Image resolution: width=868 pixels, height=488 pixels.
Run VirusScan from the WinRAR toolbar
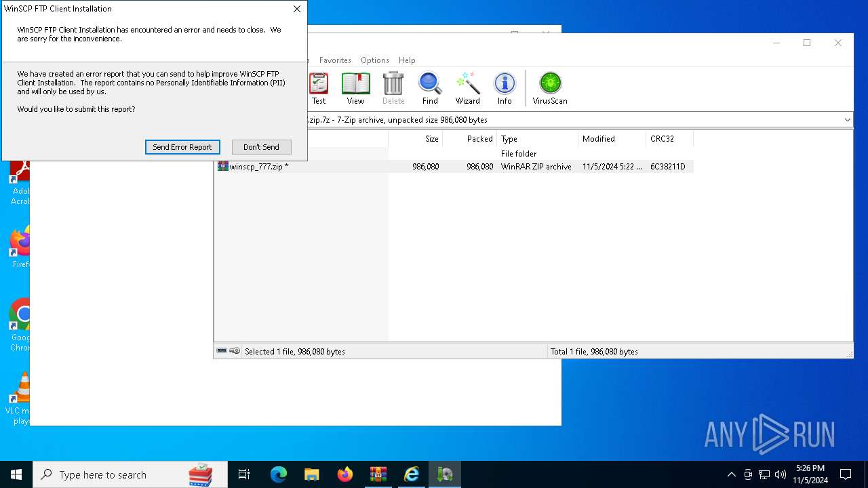pyautogui.click(x=550, y=89)
